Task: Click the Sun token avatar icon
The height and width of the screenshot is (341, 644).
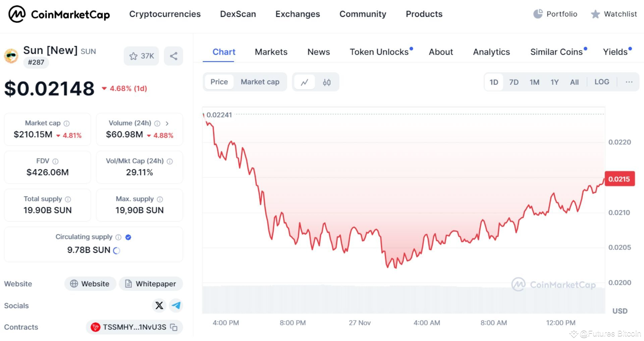Action: tap(11, 56)
